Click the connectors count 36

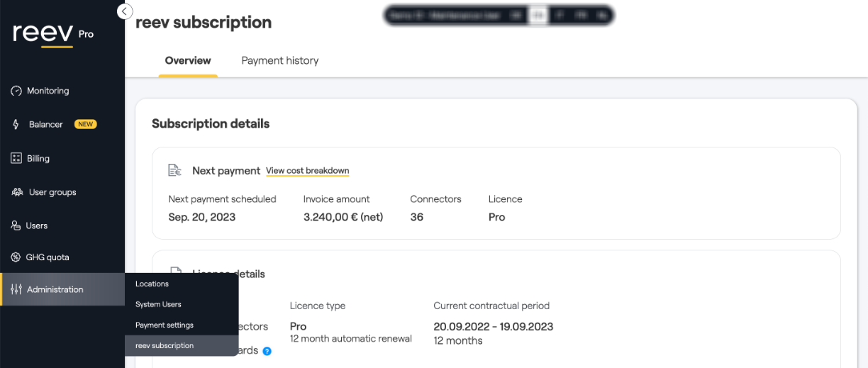417,217
